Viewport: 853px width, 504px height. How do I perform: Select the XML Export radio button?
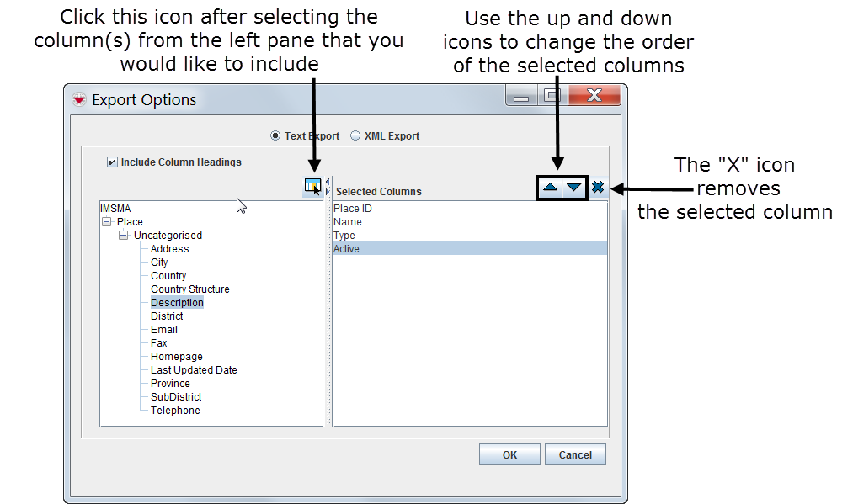point(355,136)
